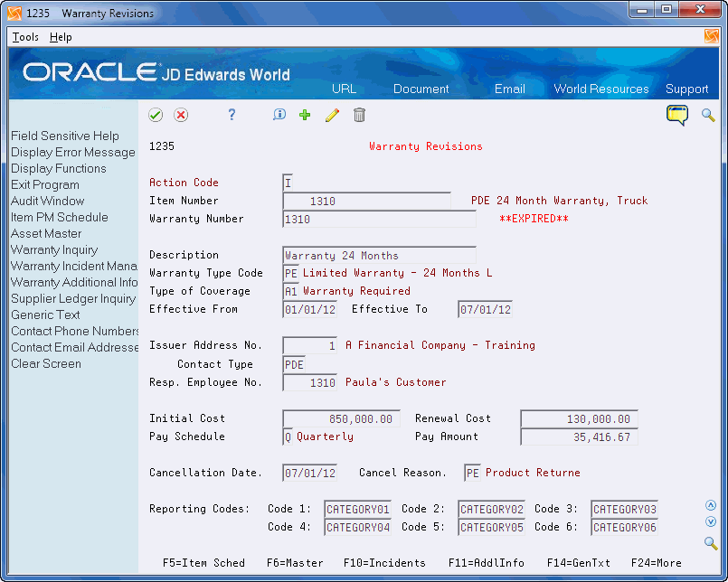Click the Code 5 CATEGORY05 field
This screenshot has width=728, height=582.
[491, 528]
